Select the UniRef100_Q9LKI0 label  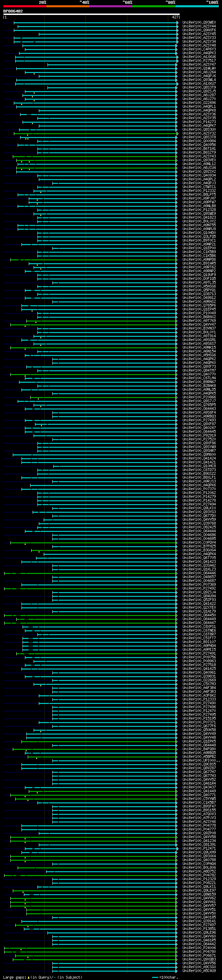tap(199, 508)
